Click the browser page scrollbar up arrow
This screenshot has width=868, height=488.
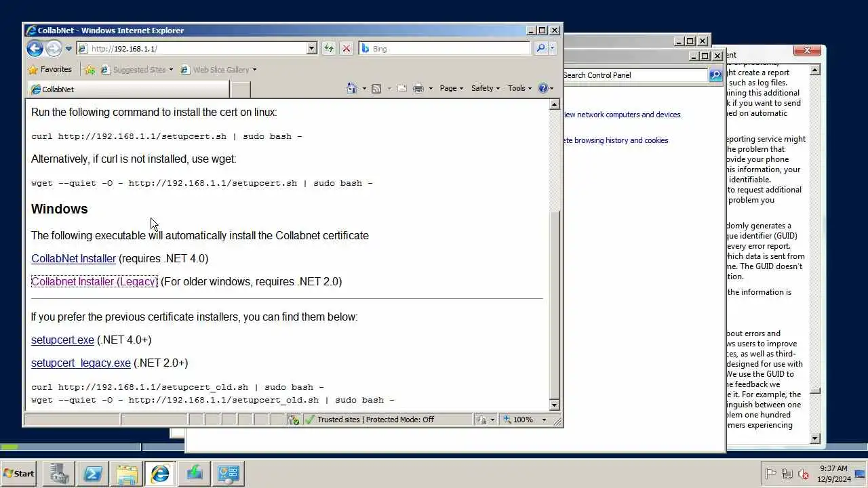tap(554, 104)
